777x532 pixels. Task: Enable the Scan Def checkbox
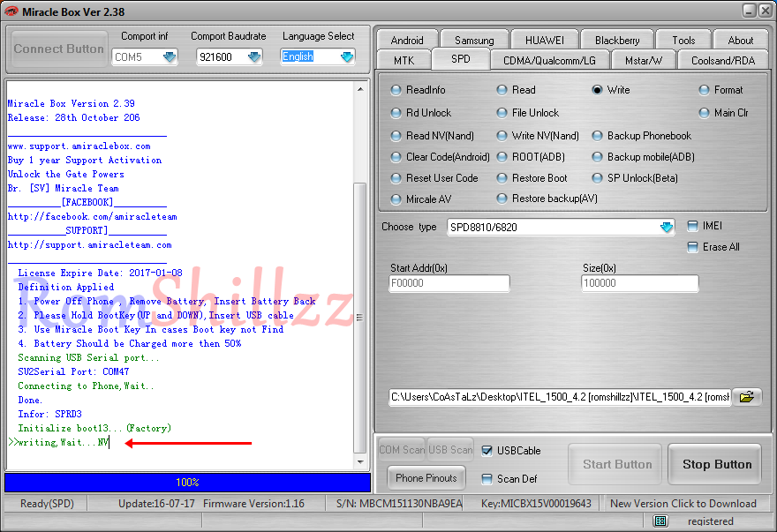pyautogui.click(x=509, y=478)
